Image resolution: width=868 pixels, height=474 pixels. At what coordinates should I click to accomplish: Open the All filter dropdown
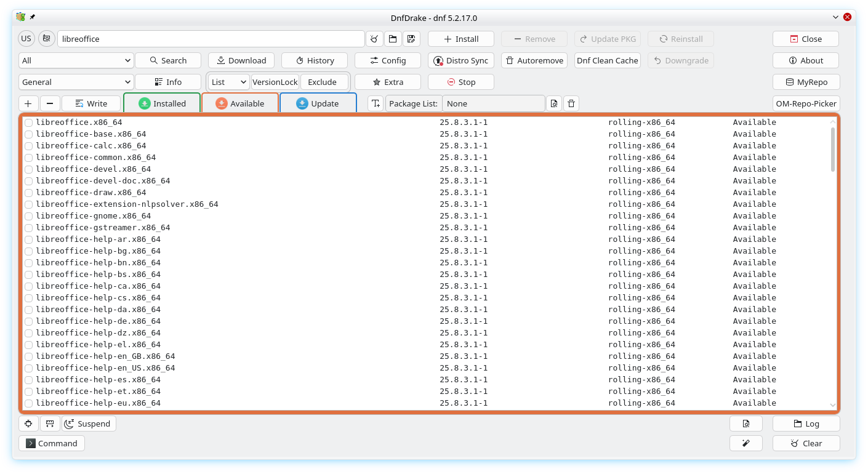click(x=76, y=60)
